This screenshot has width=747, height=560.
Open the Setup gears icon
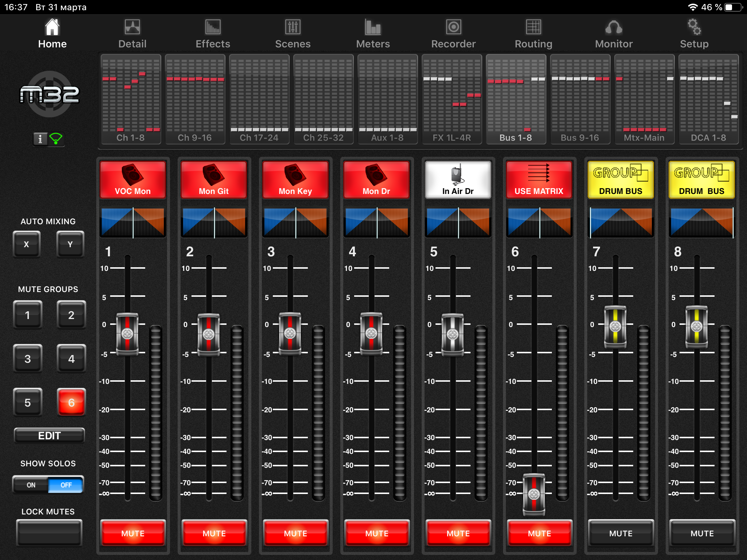pyautogui.click(x=694, y=27)
